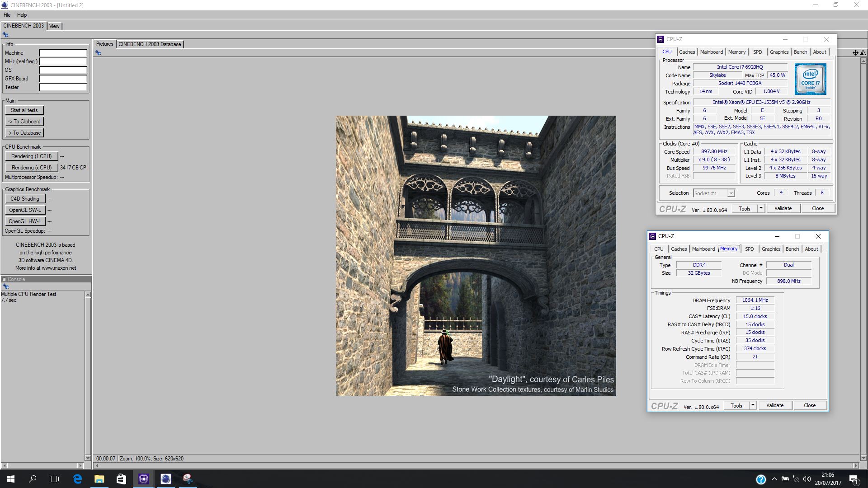Click CPU-Z title icon of the CPU tab window
Image resolution: width=868 pixels, height=488 pixels.
660,39
